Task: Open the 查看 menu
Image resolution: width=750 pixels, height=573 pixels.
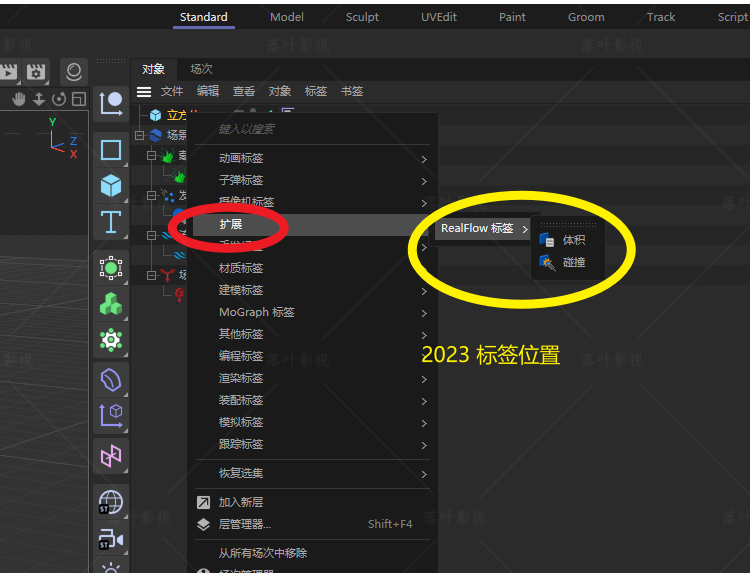Action: pyautogui.click(x=244, y=91)
